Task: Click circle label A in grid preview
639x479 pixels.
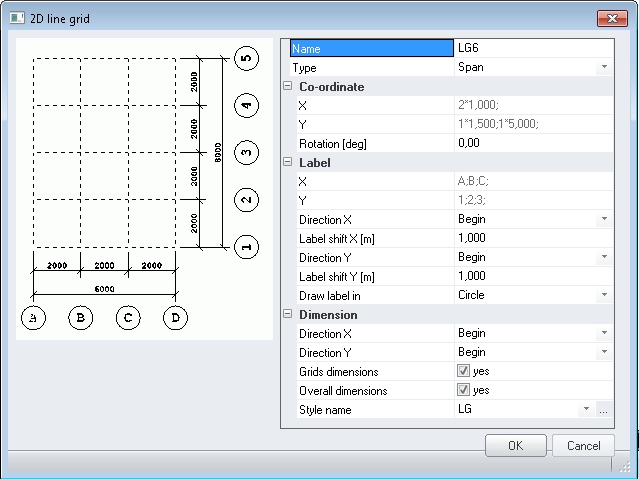Action: pyautogui.click(x=33, y=318)
